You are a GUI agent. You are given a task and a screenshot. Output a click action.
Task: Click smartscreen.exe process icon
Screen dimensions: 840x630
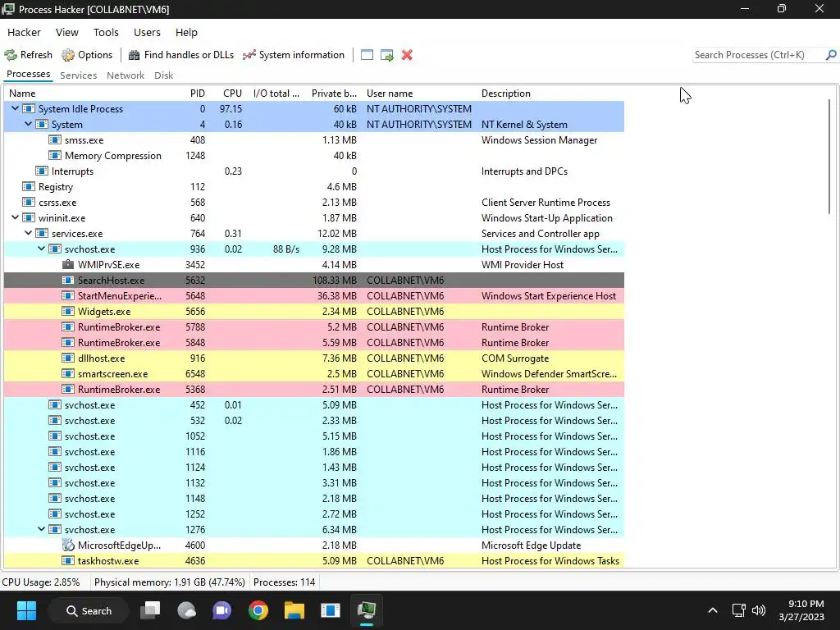pyautogui.click(x=68, y=374)
